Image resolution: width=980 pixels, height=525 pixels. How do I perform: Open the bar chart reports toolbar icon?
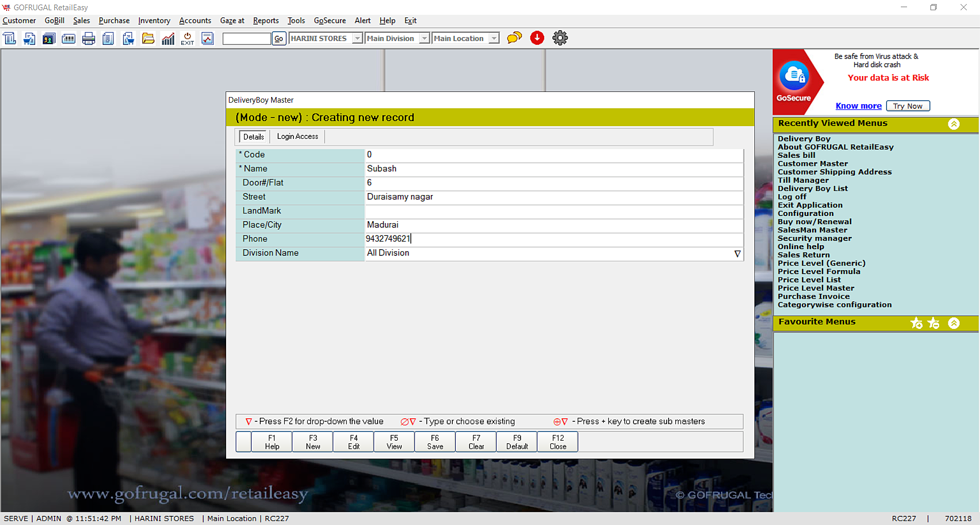(x=168, y=38)
